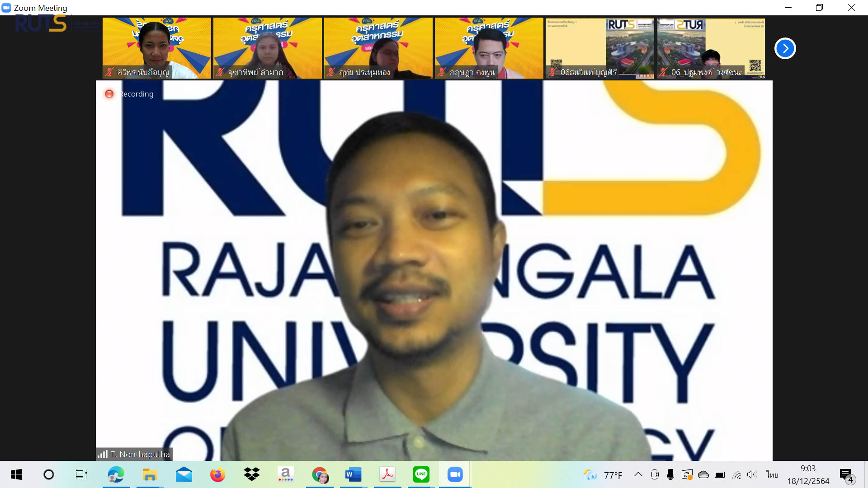
Task: Click the Meet Now tray icon
Action: [655, 474]
